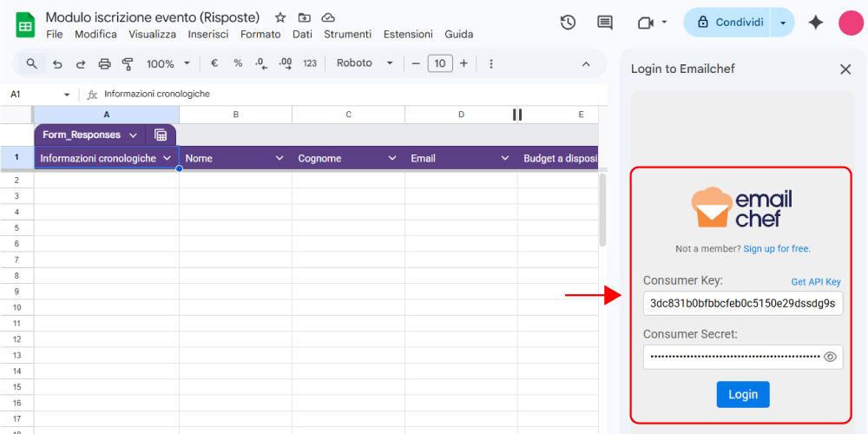The image size is (868, 434).
Task: Click the blue Login button
Action: [x=742, y=394]
